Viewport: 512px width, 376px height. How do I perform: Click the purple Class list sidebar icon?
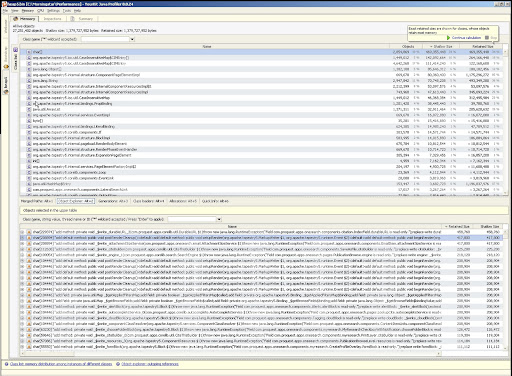(15, 50)
